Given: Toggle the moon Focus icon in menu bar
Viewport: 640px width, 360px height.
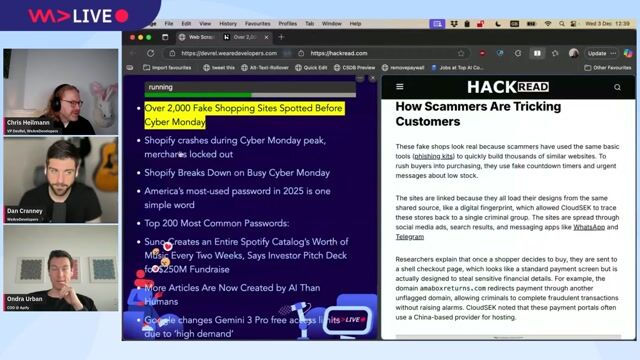Looking at the screenshot, I should (498, 24).
